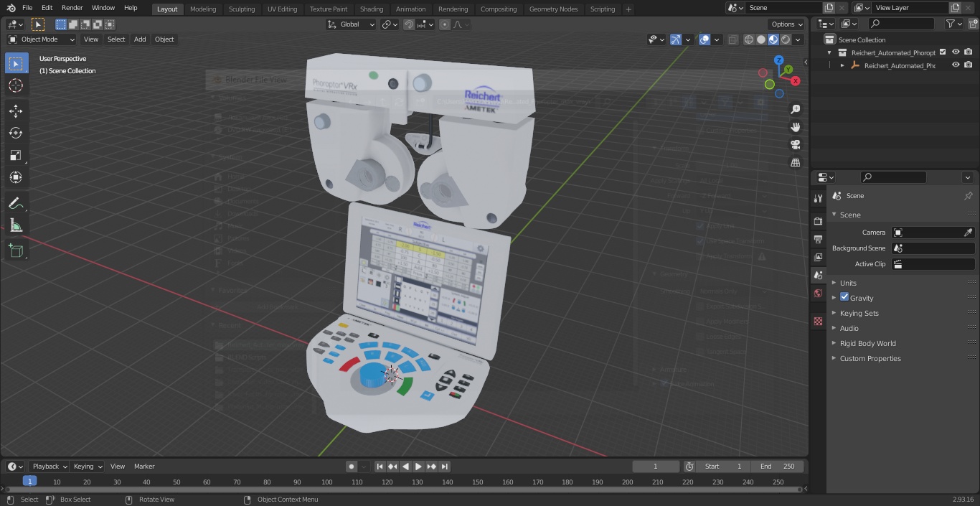Select wireframe viewport shading
The height and width of the screenshot is (506, 980).
(x=749, y=39)
